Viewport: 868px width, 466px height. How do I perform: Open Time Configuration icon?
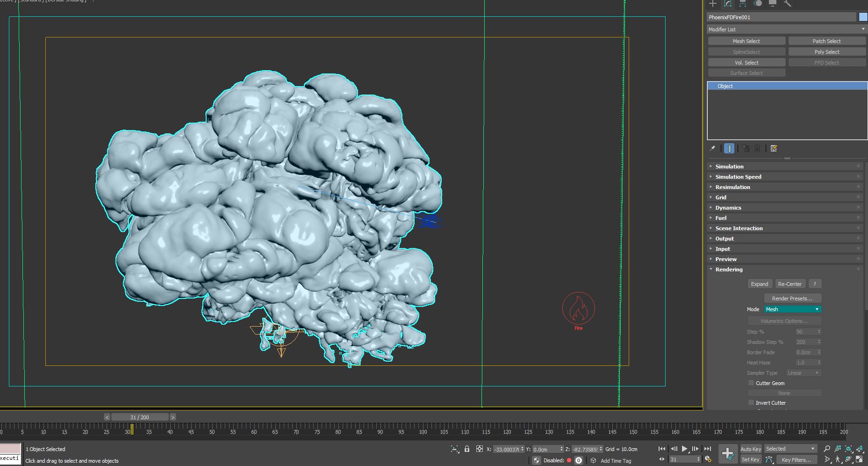tap(708, 459)
